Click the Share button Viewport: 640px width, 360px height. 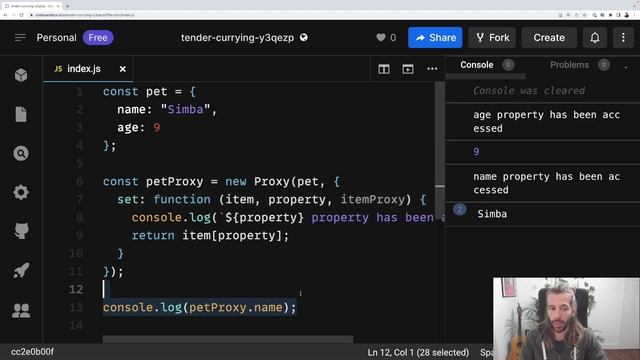click(x=435, y=38)
